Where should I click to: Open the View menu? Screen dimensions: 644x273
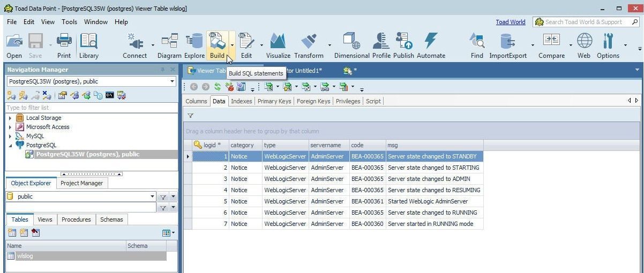coord(48,22)
